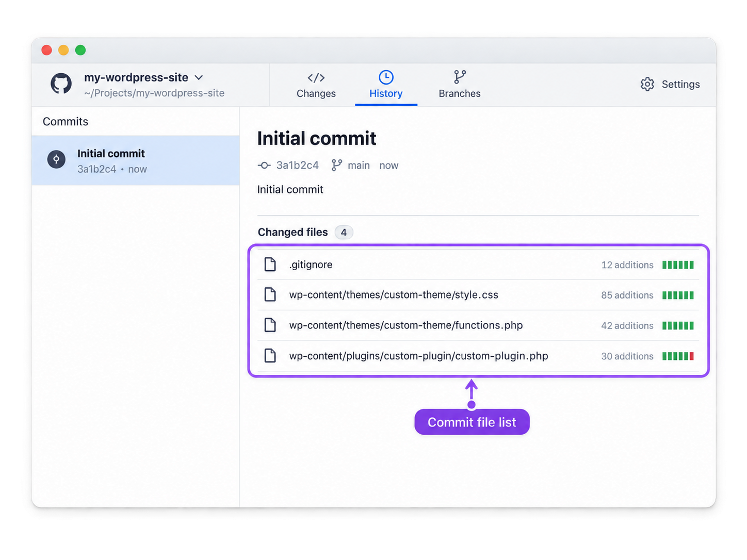The height and width of the screenshot is (560, 747).
Task: Click the Initial commit title heading
Action: pos(317,139)
